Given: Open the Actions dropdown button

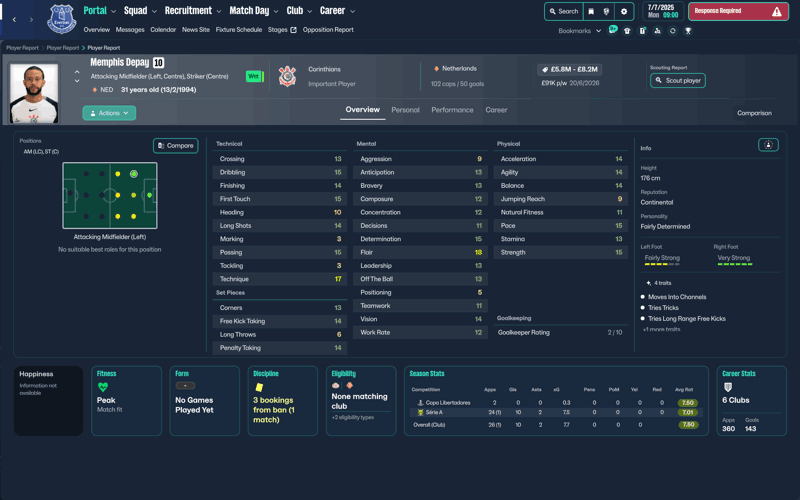Looking at the screenshot, I should tap(109, 113).
